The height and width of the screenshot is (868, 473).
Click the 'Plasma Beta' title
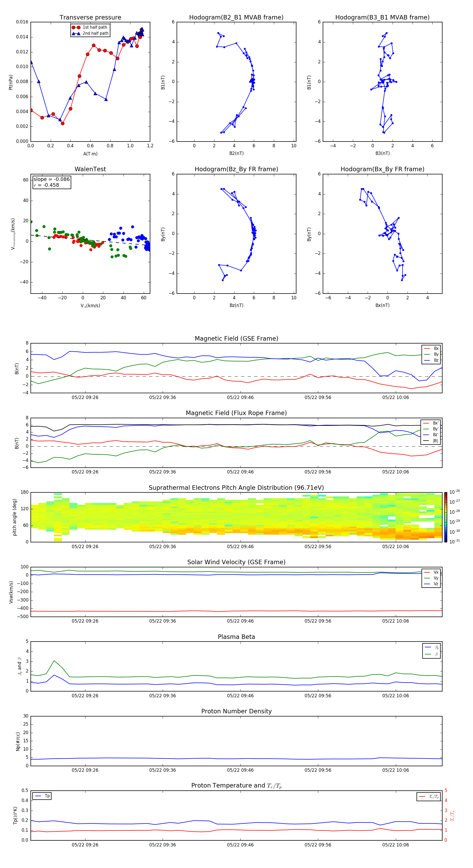coord(236,637)
